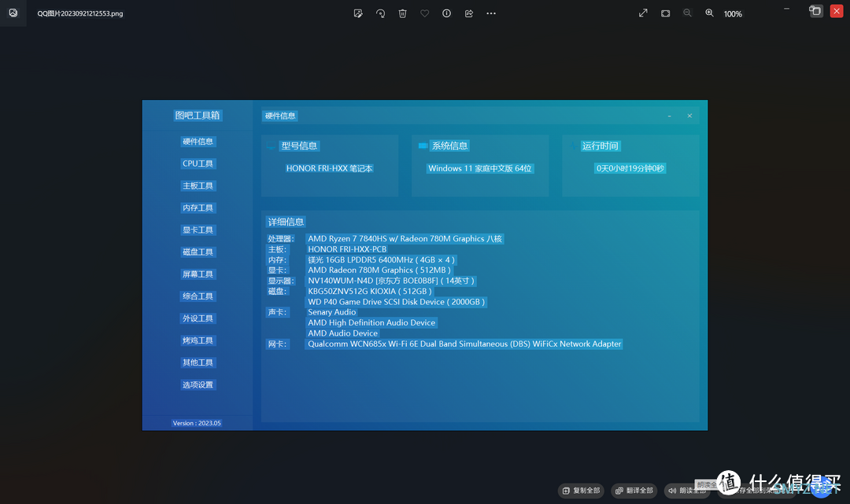The image size is (850, 504).
Task: Click the 详细信息 section heading
Action: point(286,222)
